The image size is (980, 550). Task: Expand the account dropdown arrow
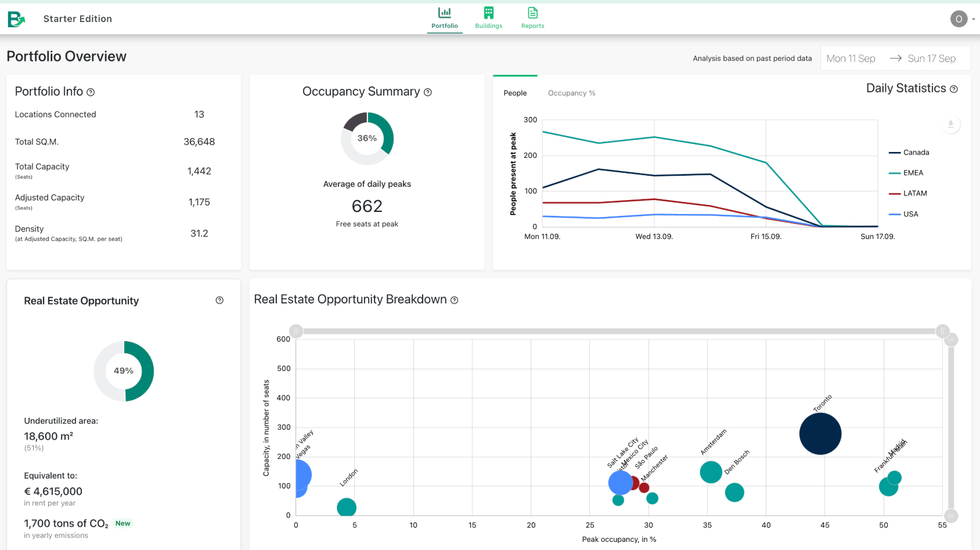point(974,19)
